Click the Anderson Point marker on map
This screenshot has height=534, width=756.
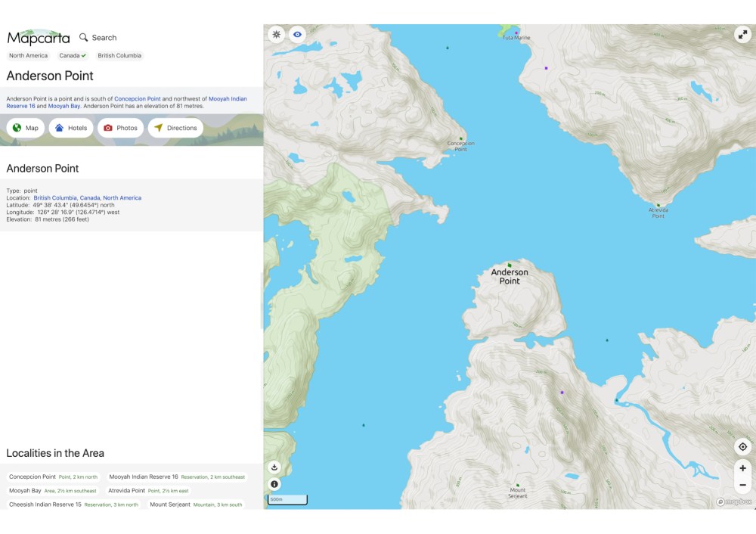[510, 265]
